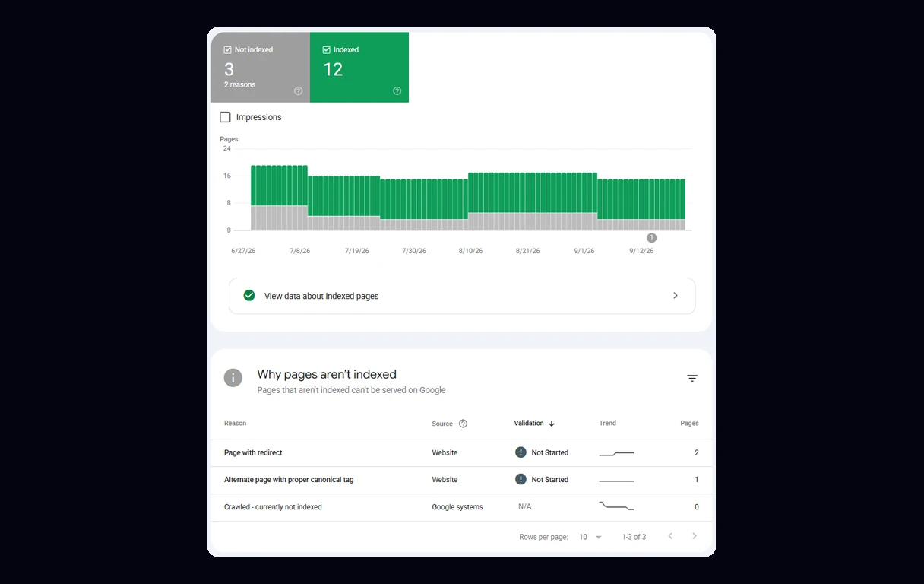Screen dimensions: 924x584
Task: Click the Validation sort arrow
Action: (552, 424)
